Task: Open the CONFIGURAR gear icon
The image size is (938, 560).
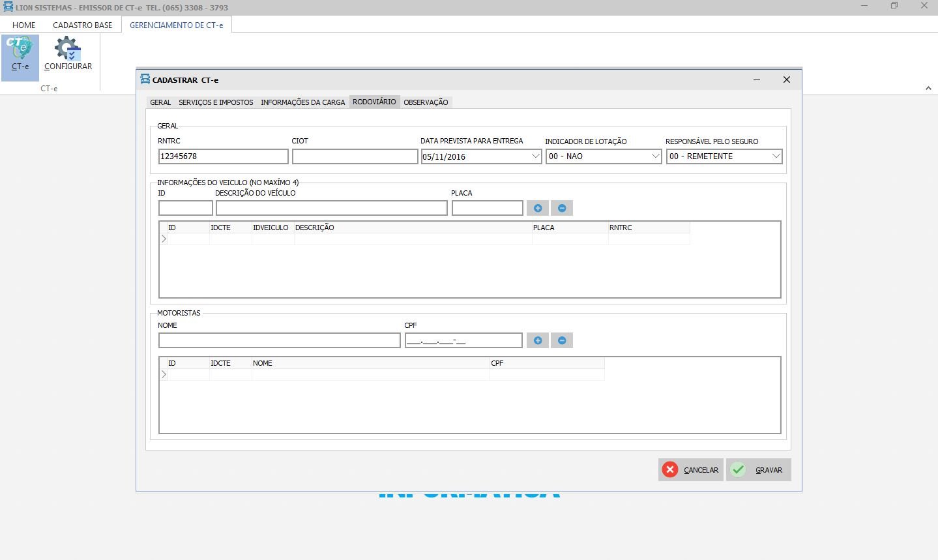Action: [68, 53]
